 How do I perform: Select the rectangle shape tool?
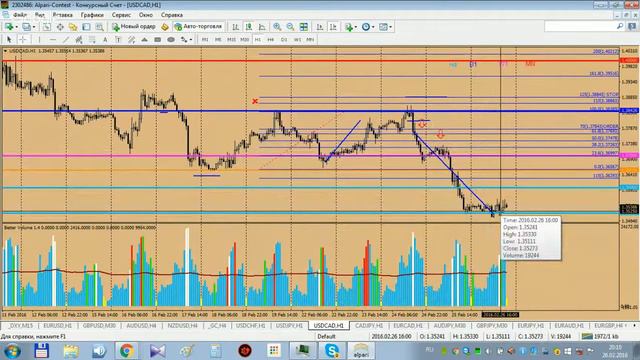click(158, 40)
